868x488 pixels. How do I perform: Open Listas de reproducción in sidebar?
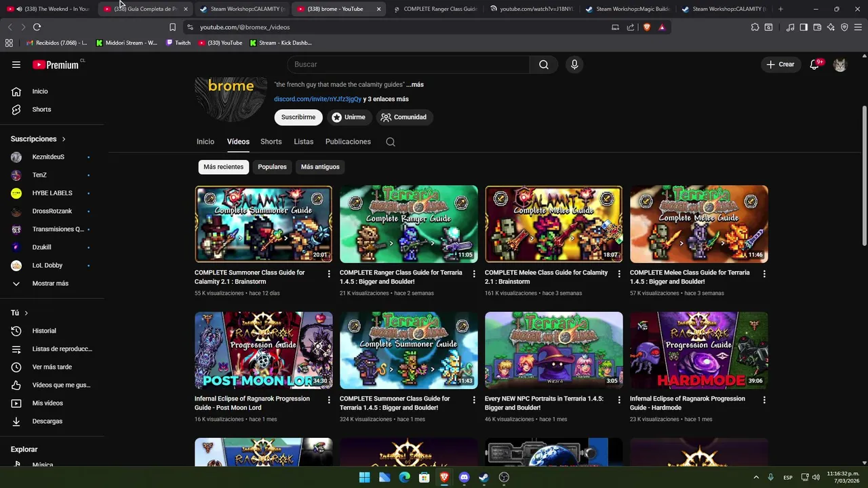52,349
